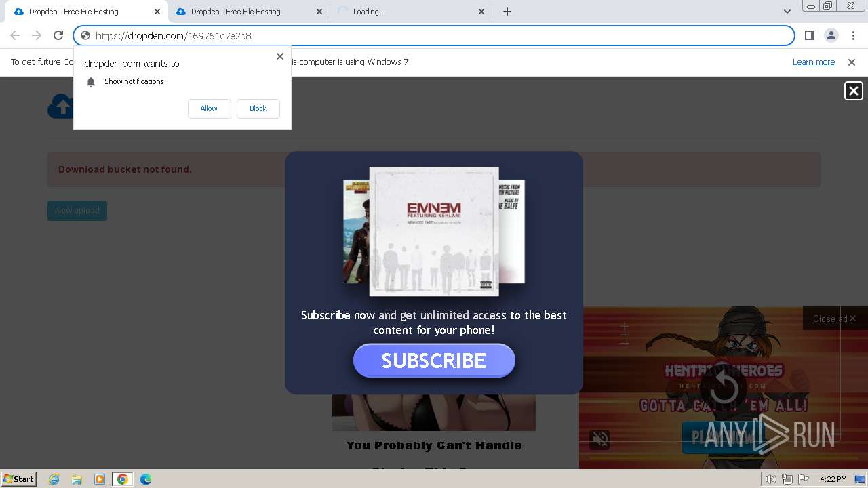Click the browser back arrow
The image size is (868, 488).
pyautogui.click(x=15, y=35)
